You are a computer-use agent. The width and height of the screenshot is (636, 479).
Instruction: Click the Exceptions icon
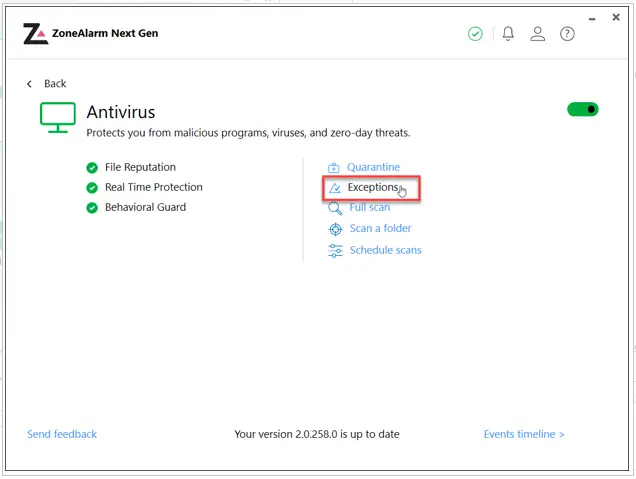335,188
